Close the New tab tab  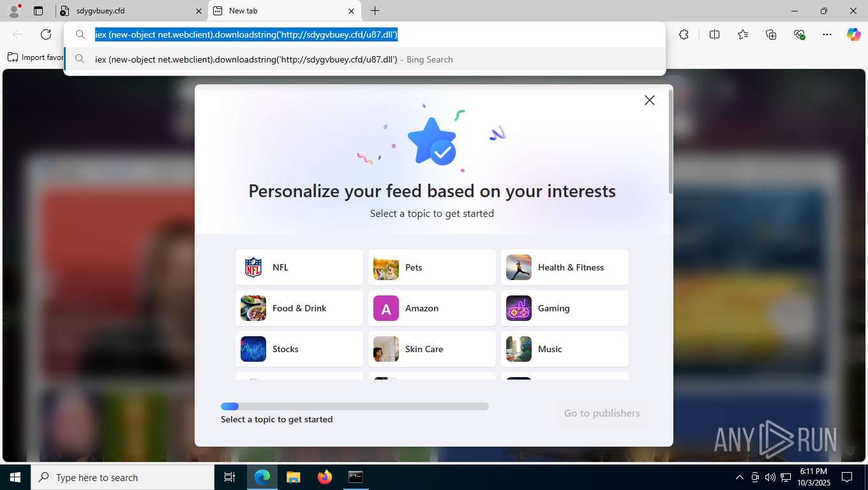(351, 11)
